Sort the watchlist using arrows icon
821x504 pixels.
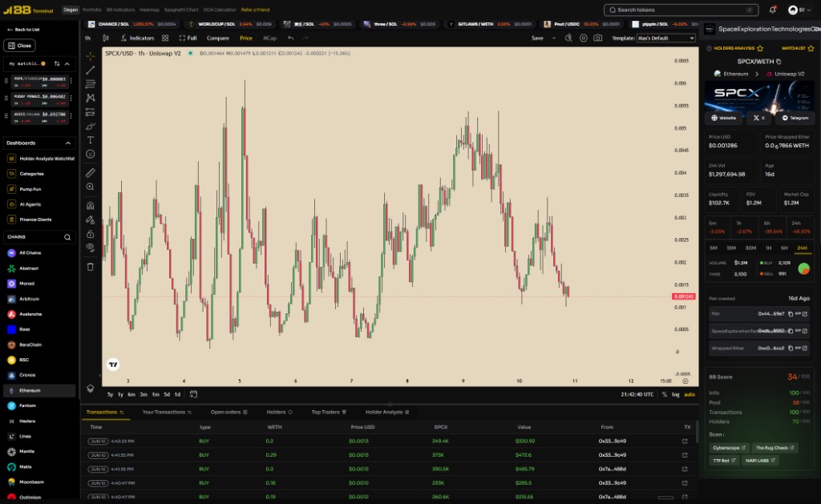click(57, 63)
